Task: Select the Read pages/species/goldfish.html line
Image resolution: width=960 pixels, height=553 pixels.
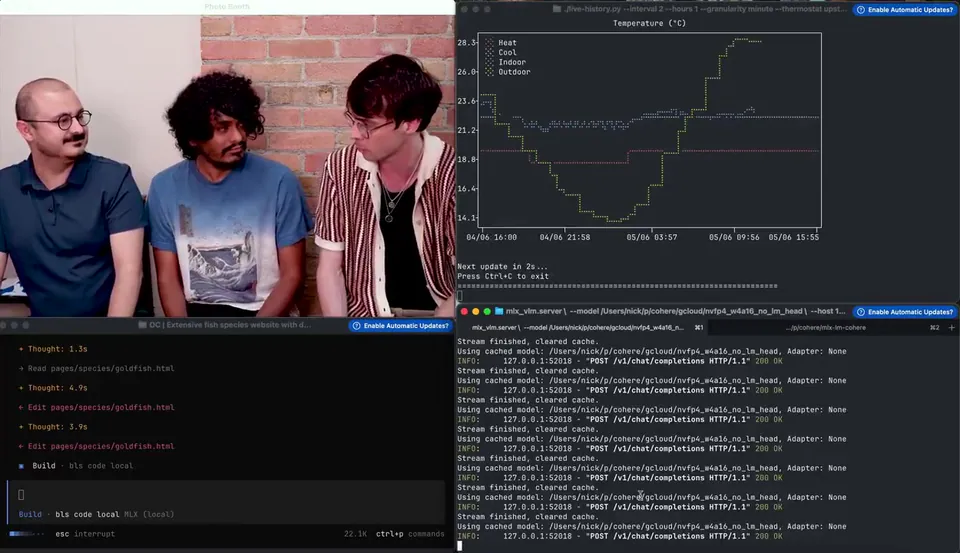Action: click(x=97, y=369)
